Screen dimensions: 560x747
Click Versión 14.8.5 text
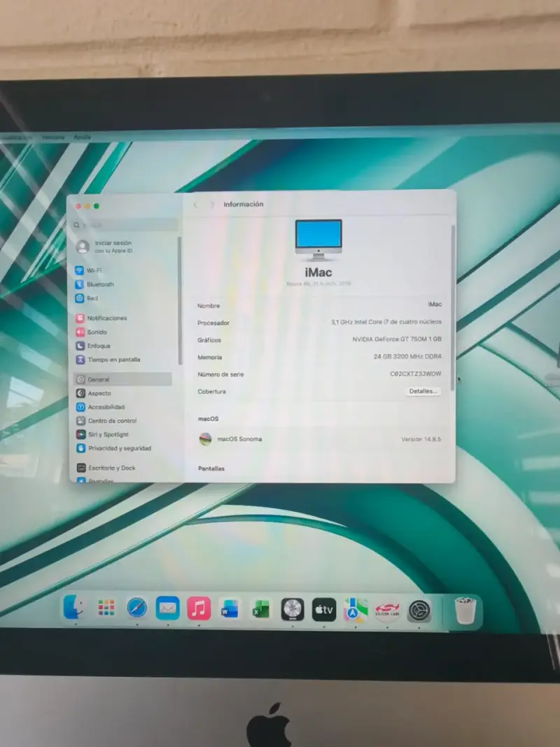421,439
